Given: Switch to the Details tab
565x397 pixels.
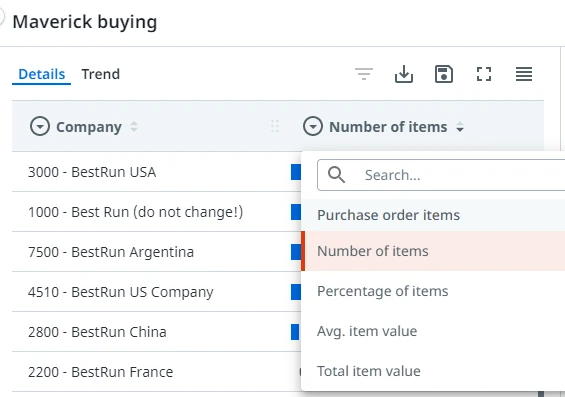Looking at the screenshot, I should (x=41, y=74).
